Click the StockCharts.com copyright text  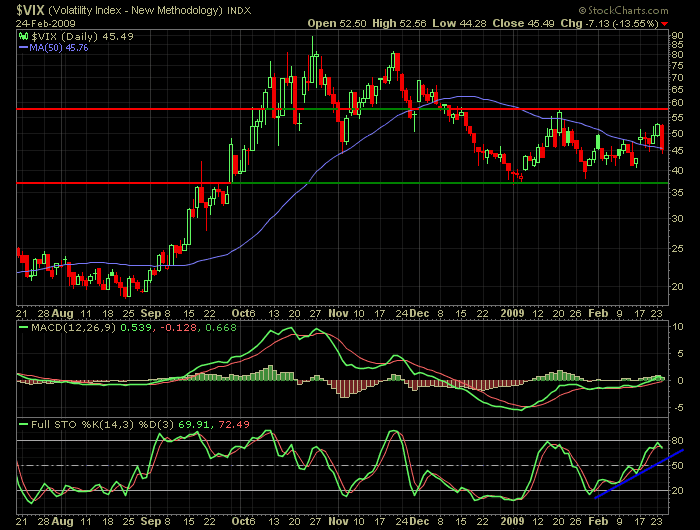(623, 10)
